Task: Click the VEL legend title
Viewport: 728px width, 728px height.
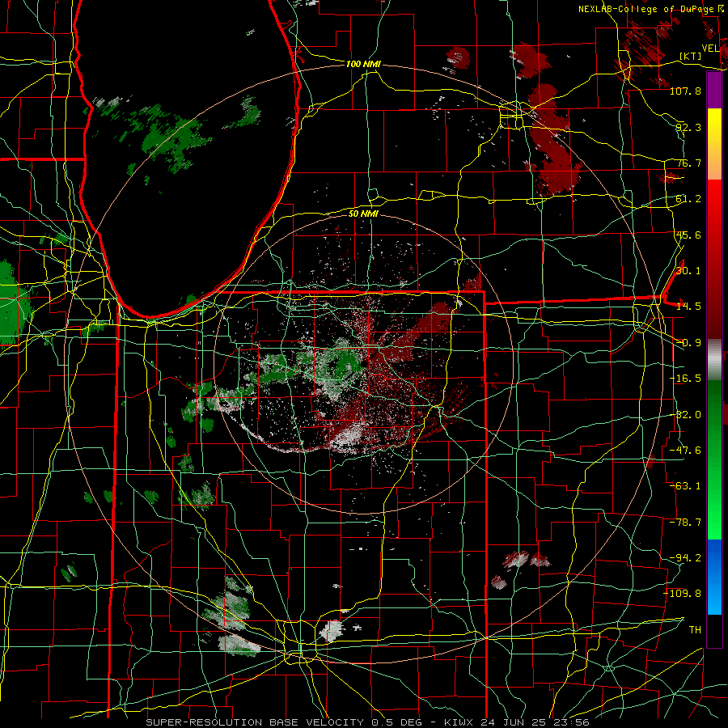Action: (x=710, y=49)
